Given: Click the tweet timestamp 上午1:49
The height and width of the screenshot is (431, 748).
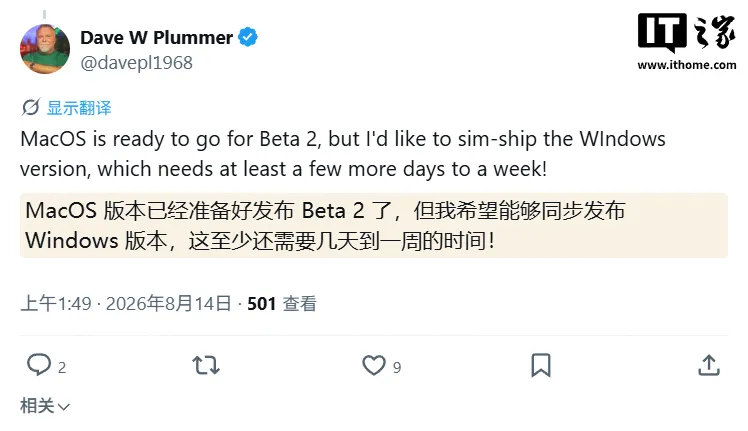Looking at the screenshot, I should (56, 304).
